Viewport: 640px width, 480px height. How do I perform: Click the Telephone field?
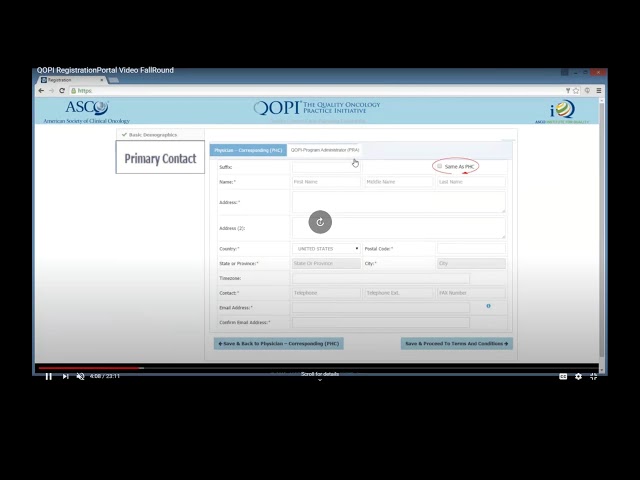tap(326, 293)
